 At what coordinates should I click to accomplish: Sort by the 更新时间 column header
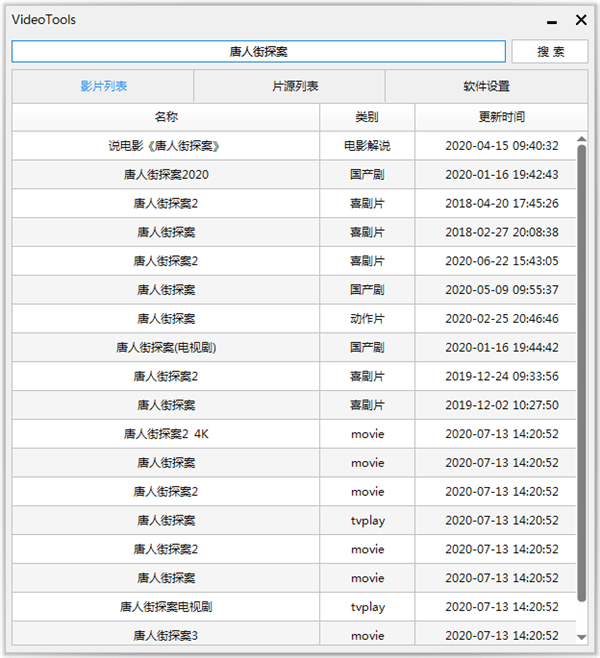pyautogui.click(x=501, y=117)
